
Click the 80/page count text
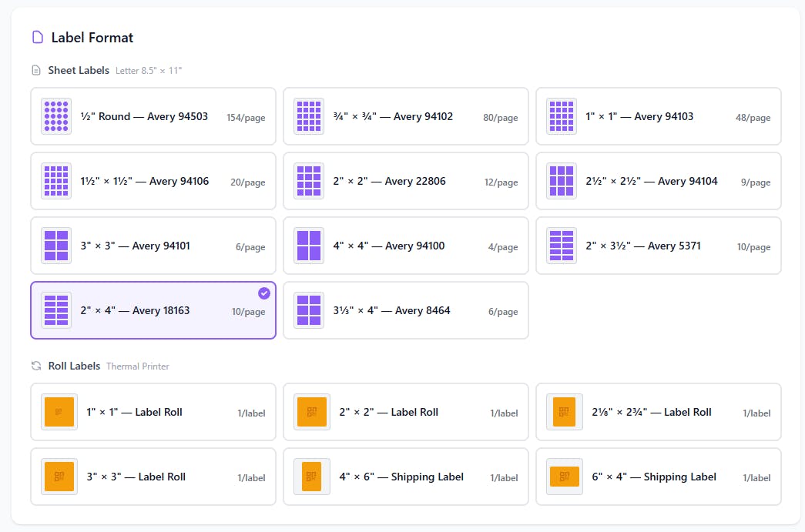(x=501, y=118)
